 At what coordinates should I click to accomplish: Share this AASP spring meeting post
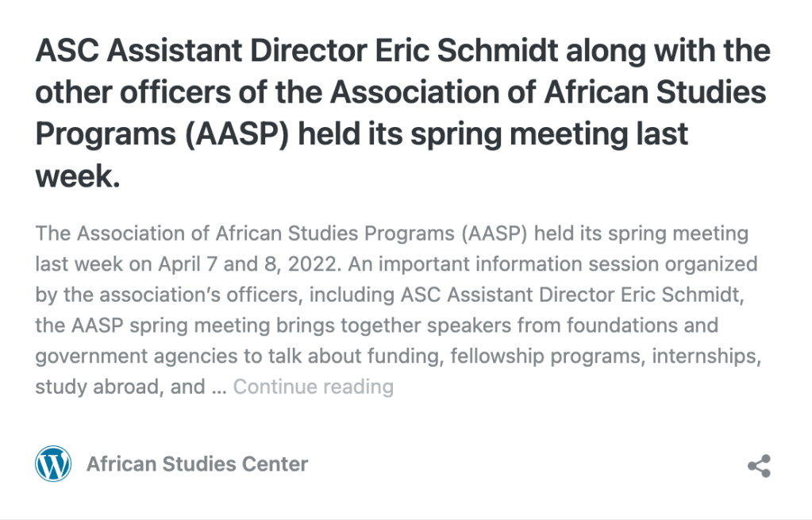pyautogui.click(x=759, y=466)
